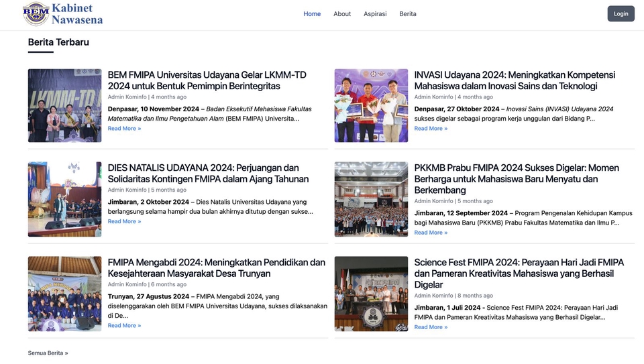Open the INVASI Udayana 2024 article title
Screen dimensions: 644x364
(515, 80)
